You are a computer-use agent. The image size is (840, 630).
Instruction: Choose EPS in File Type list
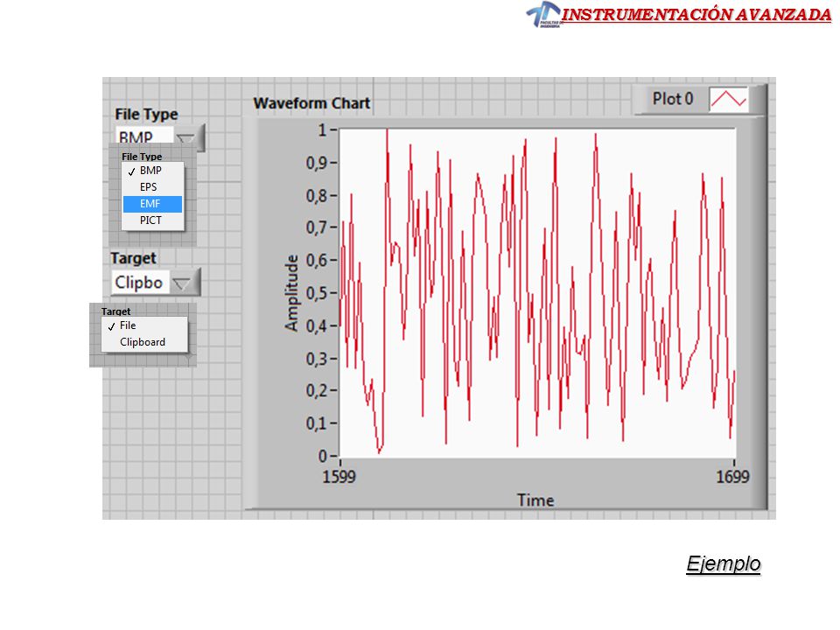pos(152,187)
